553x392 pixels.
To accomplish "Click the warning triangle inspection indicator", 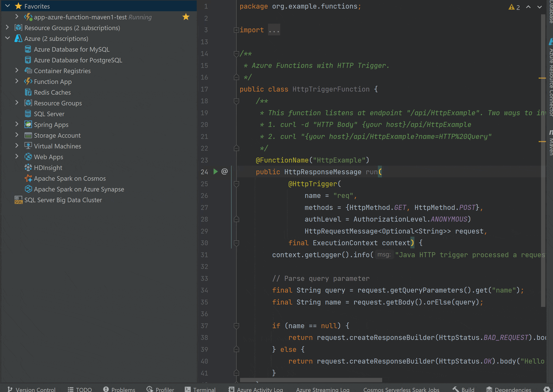I will click(x=511, y=7).
